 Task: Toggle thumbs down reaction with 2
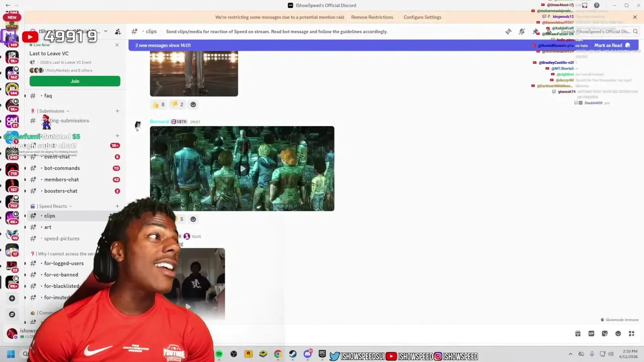(178, 105)
